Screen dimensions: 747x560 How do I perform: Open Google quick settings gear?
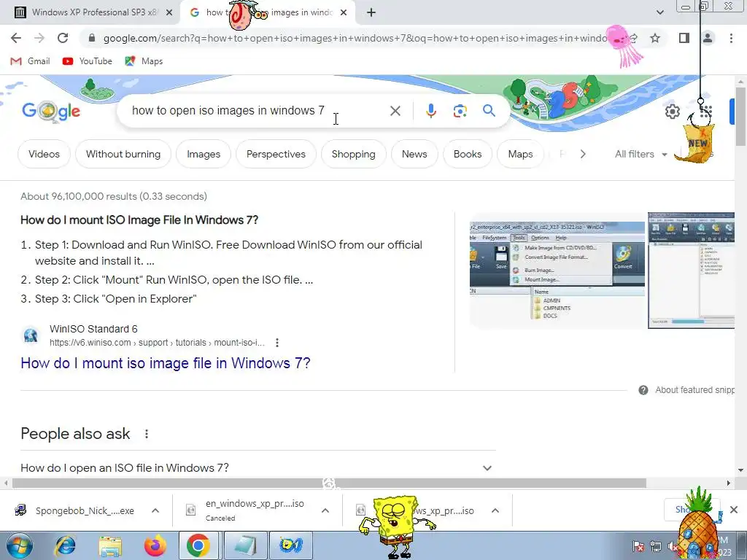(672, 112)
